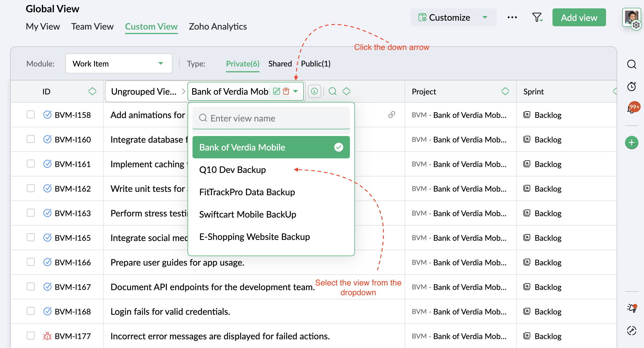The height and width of the screenshot is (348, 644).
Task: Open work item BVM-I167
Action: click(x=73, y=287)
